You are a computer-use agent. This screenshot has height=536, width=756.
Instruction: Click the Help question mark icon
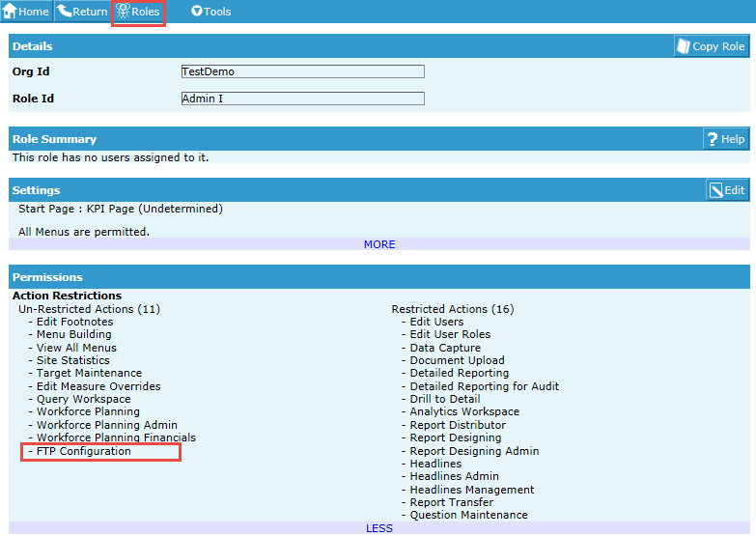[x=713, y=139]
